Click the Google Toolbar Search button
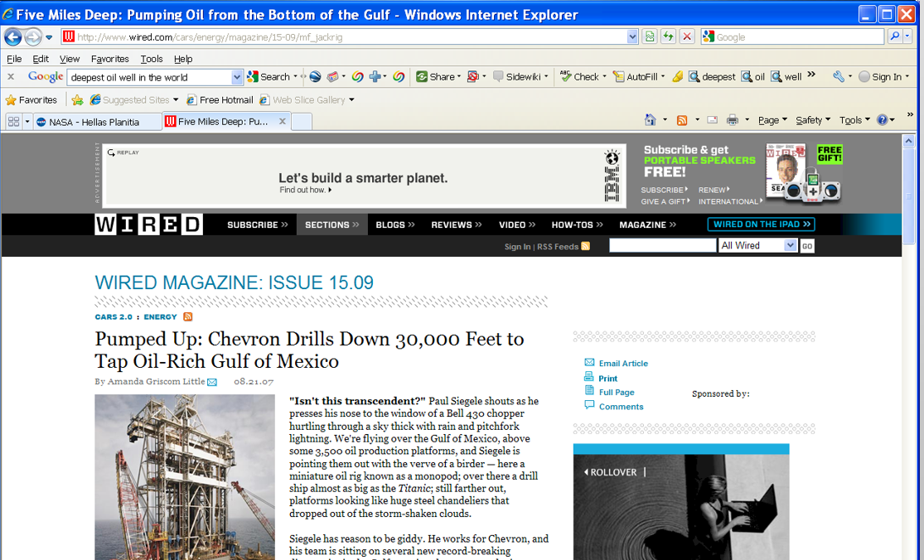924x560 pixels. coord(269,76)
